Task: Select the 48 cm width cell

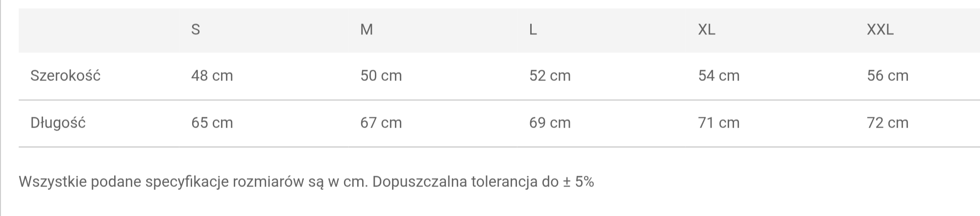Action: click(x=212, y=76)
